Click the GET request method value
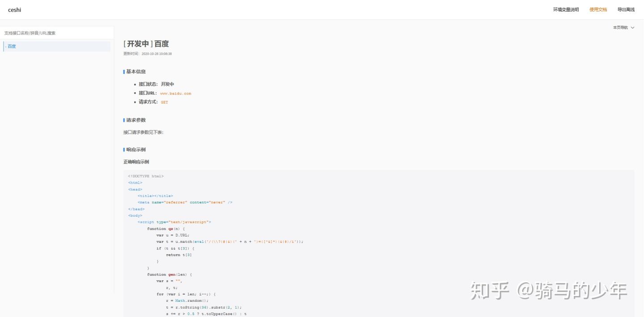Image resolution: width=644 pixels, height=317 pixels. pos(165,102)
